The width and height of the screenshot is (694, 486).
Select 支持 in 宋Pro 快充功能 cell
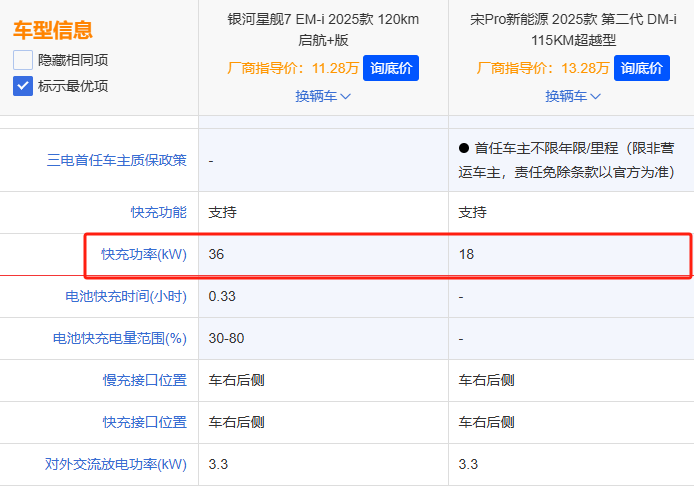473,212
